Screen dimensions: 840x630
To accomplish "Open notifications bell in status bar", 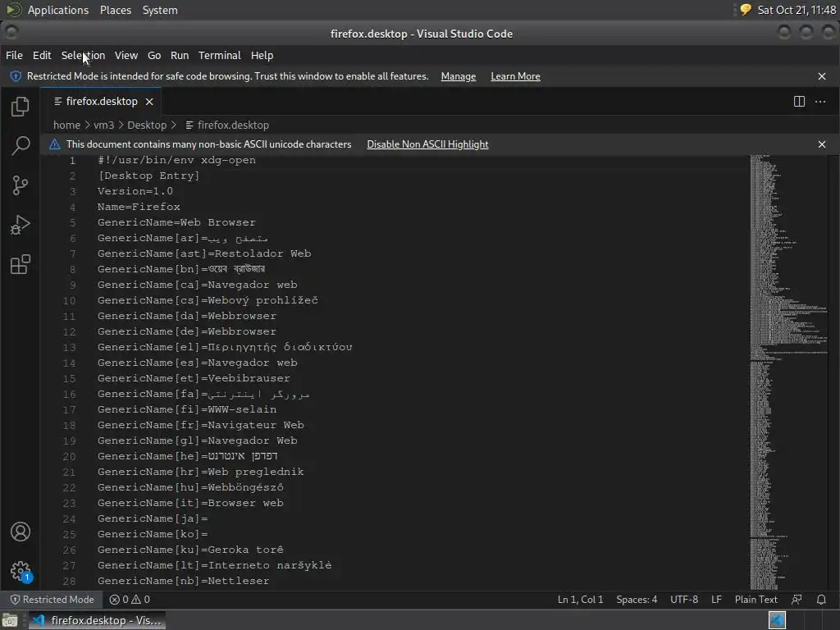I will click(821, 600).
